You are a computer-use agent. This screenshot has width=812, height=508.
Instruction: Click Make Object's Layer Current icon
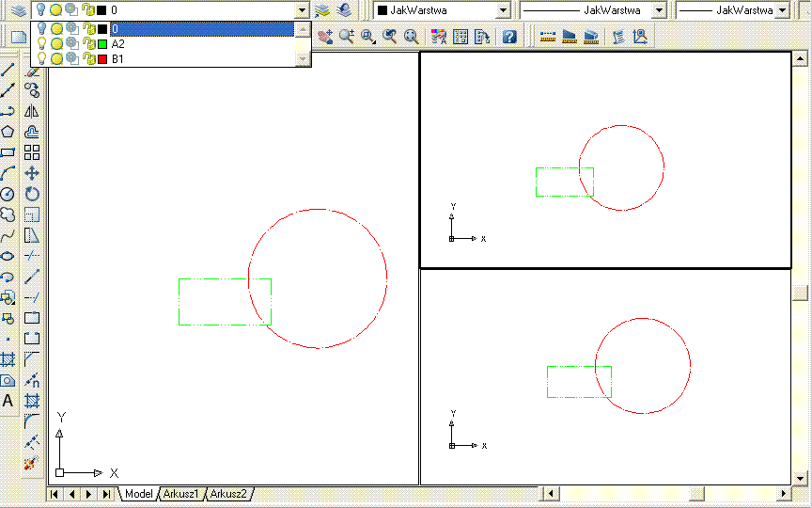tap(322, 9)
